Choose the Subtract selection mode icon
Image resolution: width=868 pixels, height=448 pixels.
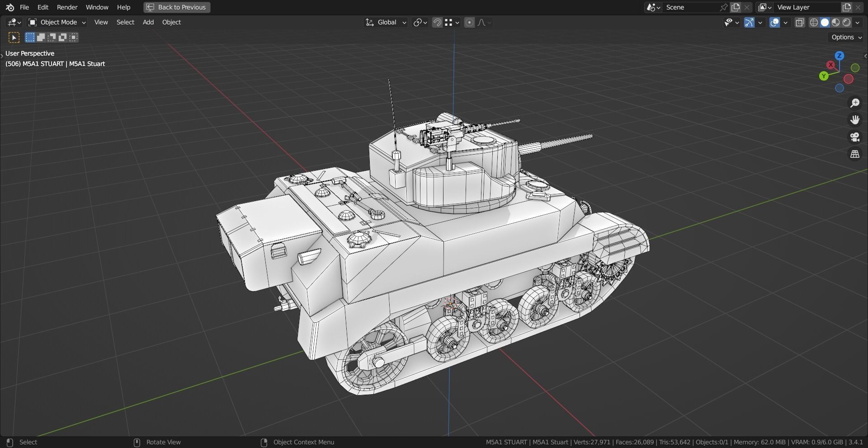click(52, 38)
